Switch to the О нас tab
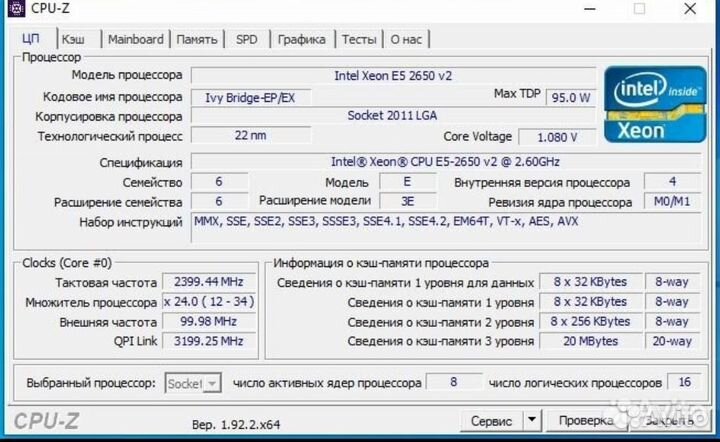Screen dimensions: 720x442 click(x=406, y=39)
